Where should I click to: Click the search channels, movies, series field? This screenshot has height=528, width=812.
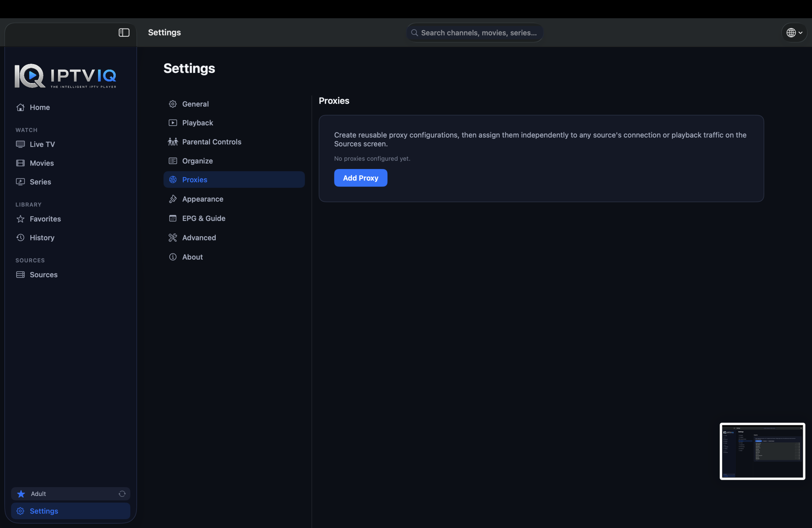(475, 33)
